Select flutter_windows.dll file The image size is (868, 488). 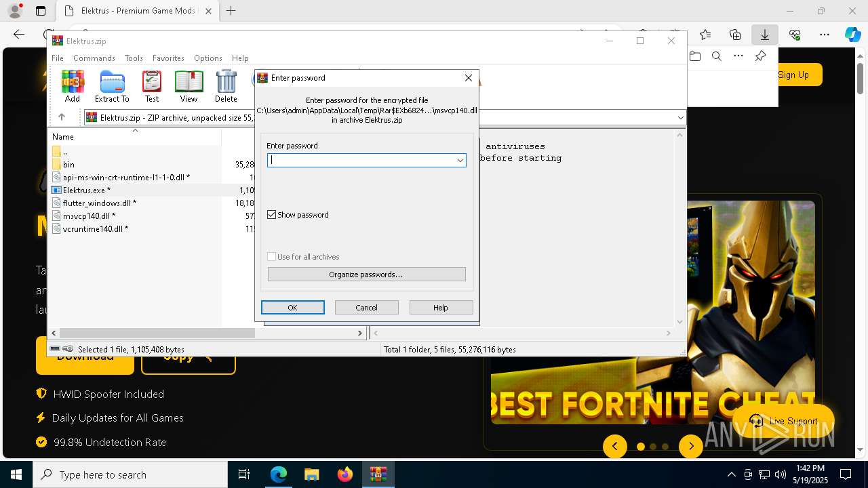click(x=99, y=203)
